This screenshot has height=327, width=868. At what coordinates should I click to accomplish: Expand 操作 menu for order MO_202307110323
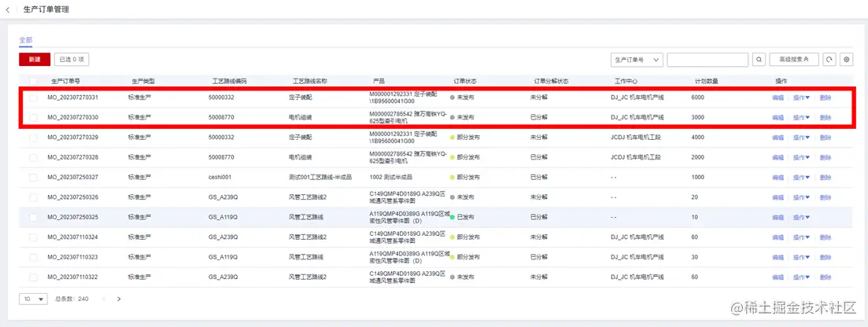click(801, 257)
